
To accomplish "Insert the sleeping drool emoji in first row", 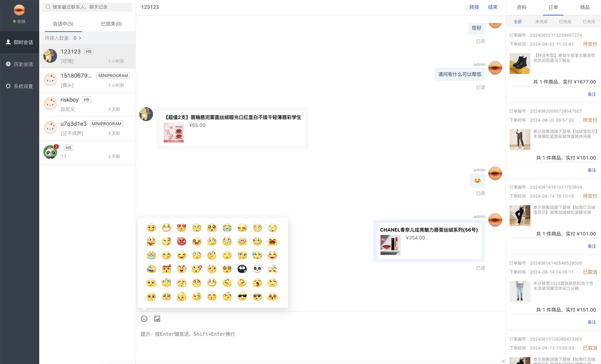I will coord(272,227).
